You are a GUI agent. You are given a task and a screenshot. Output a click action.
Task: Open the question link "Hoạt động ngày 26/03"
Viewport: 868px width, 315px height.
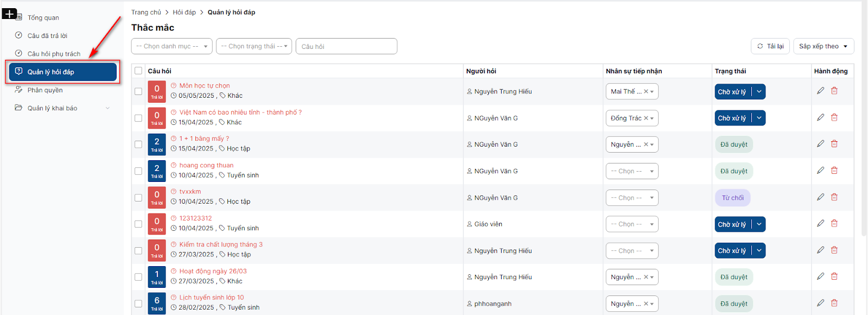pyautogui.click(x=213, y=271)
